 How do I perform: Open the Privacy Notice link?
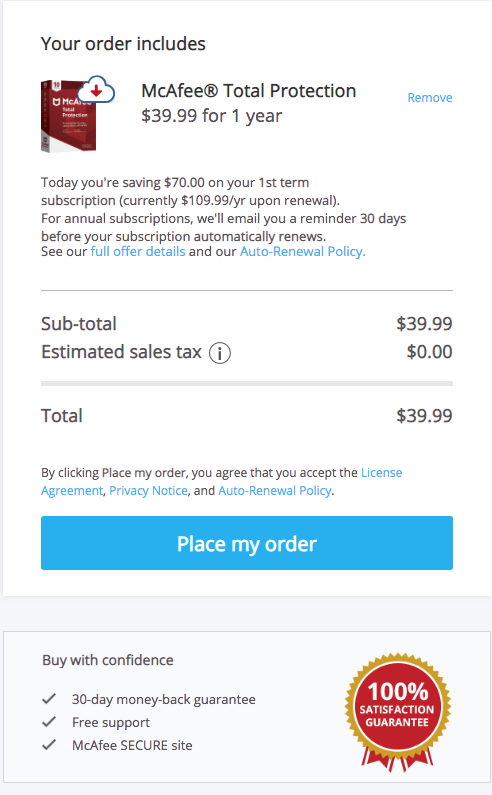click(148, 491)
